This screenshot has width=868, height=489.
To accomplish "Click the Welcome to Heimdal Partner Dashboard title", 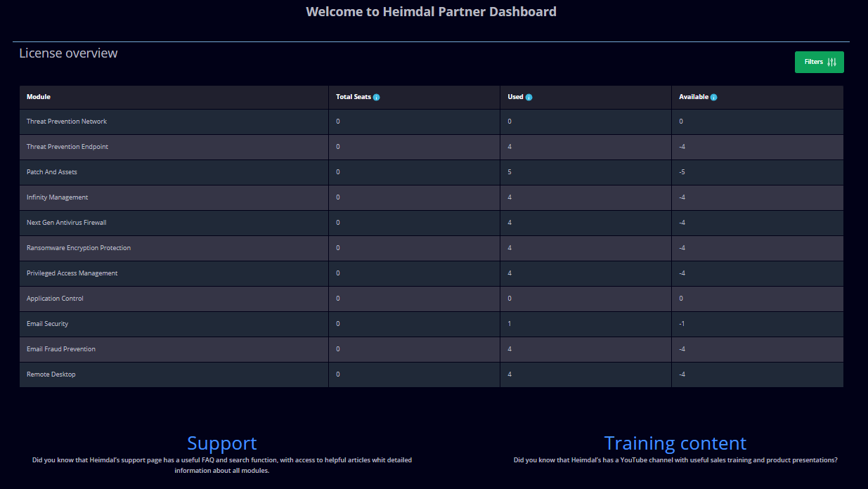I will click(432, 11).
